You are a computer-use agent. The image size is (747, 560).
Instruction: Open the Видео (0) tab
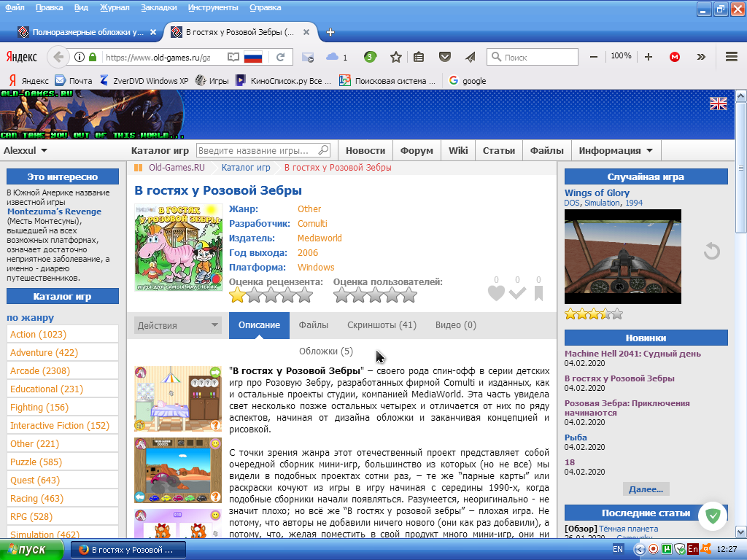(x=455, y=325)
